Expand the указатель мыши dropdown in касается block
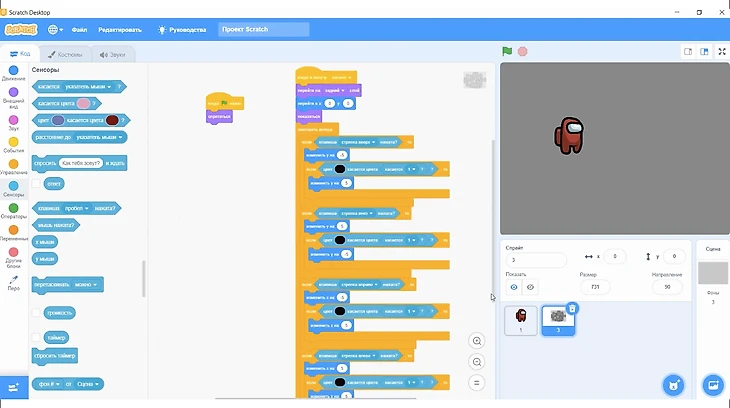730x408 pixels. 88,87
